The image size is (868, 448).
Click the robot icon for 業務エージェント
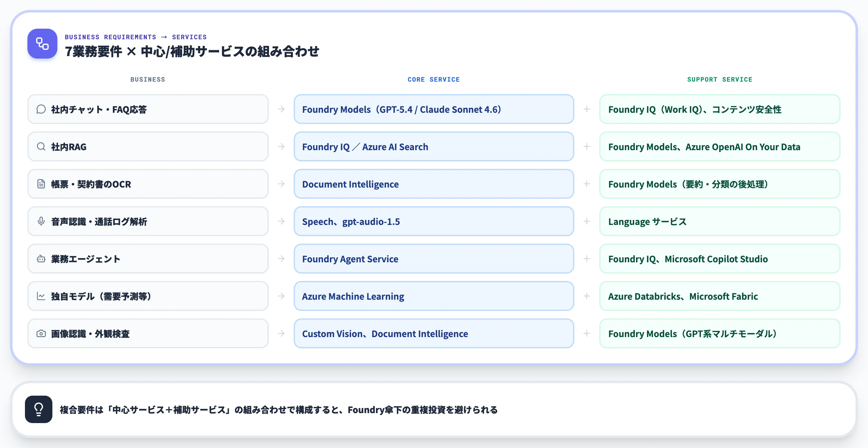41,259
